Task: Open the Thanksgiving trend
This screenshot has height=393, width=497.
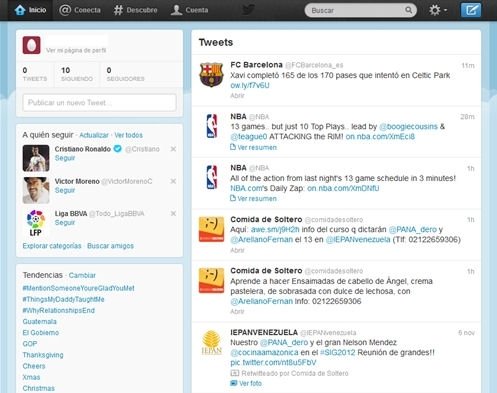Action: [x=43, y=355]
